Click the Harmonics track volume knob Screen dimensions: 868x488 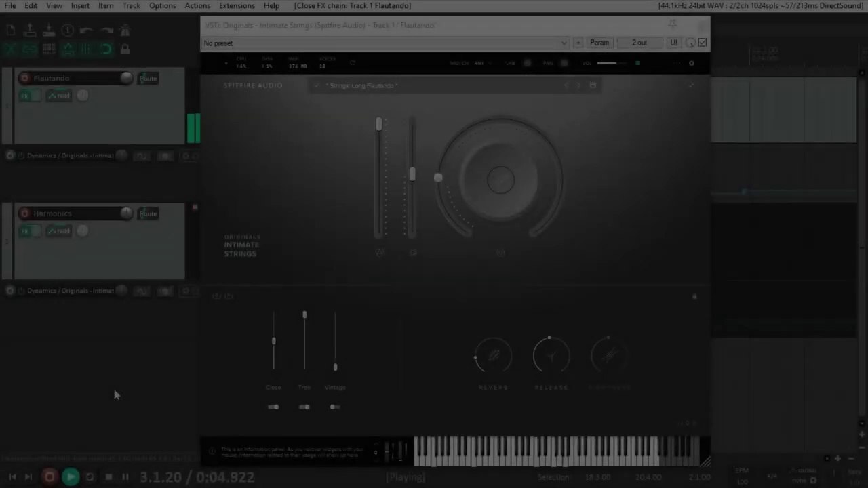pos(126,213)
